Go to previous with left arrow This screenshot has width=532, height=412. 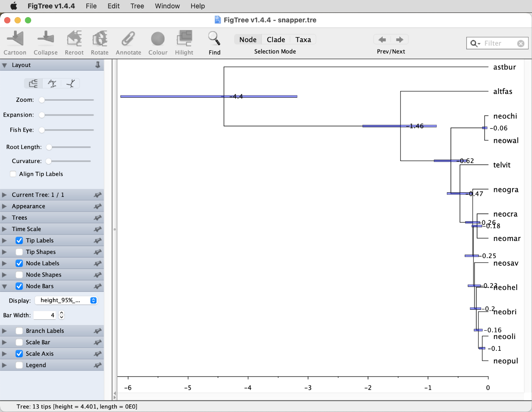coord(383,40)
